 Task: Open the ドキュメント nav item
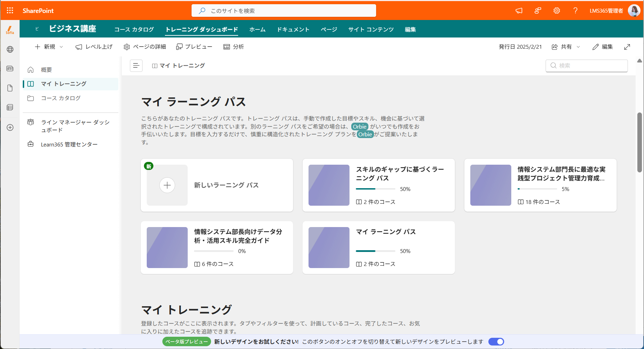click(x=293, y=29)
